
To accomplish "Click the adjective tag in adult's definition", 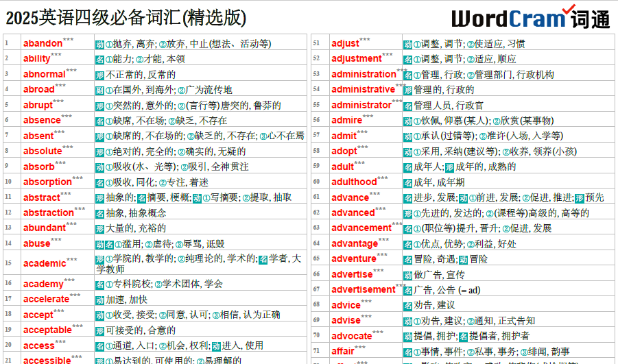I will (450, 167).
